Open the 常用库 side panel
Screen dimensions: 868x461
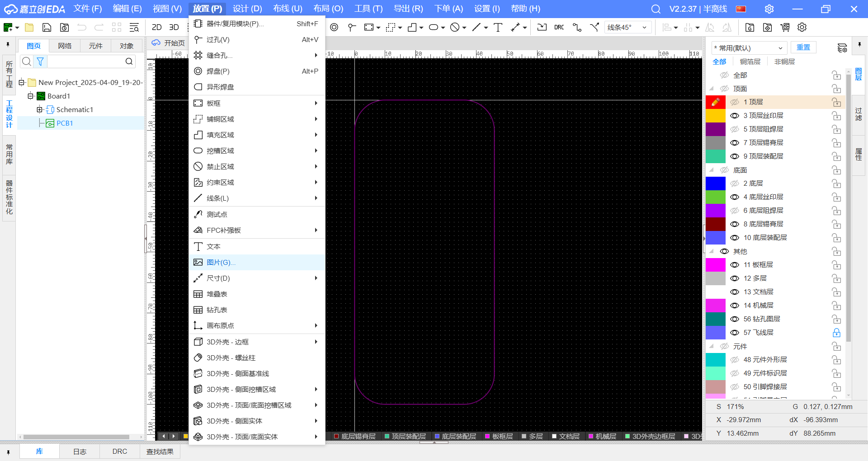pyautogui.click(x=9, y=155)
